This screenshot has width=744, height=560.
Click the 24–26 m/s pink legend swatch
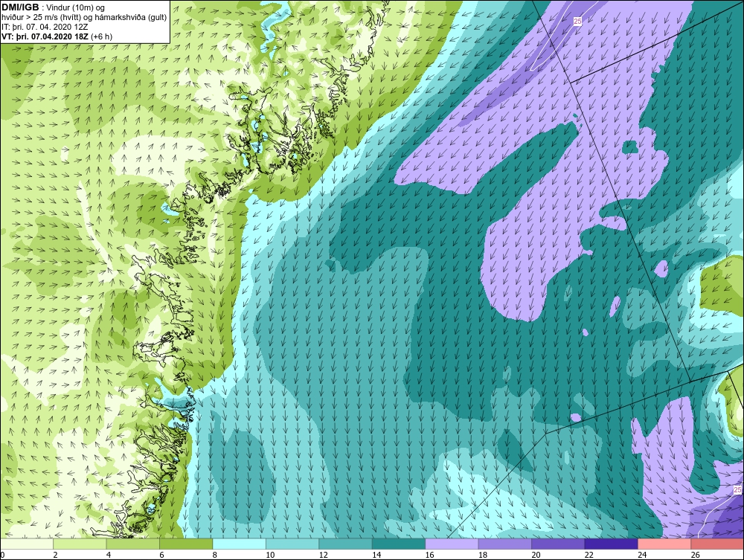tap(664, 544)
